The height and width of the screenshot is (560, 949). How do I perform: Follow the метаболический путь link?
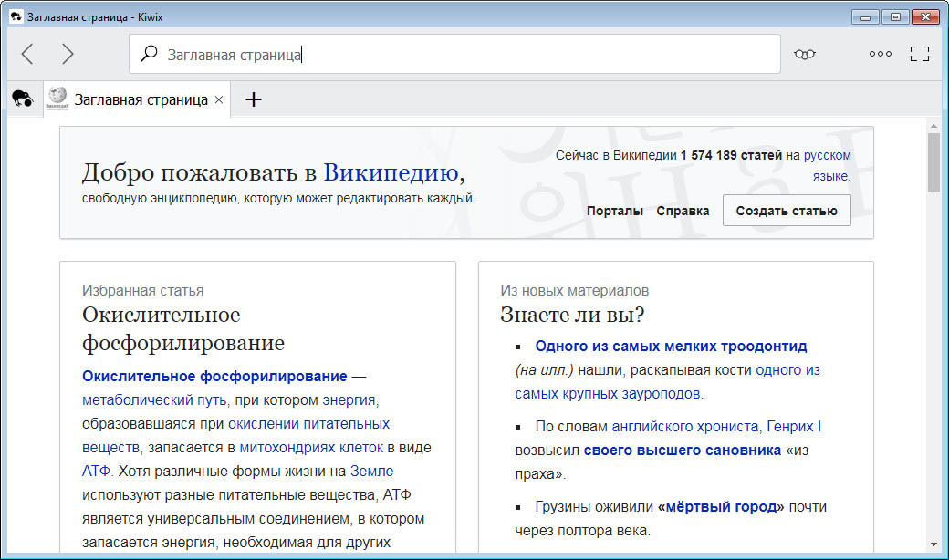[x=154, y=400]
